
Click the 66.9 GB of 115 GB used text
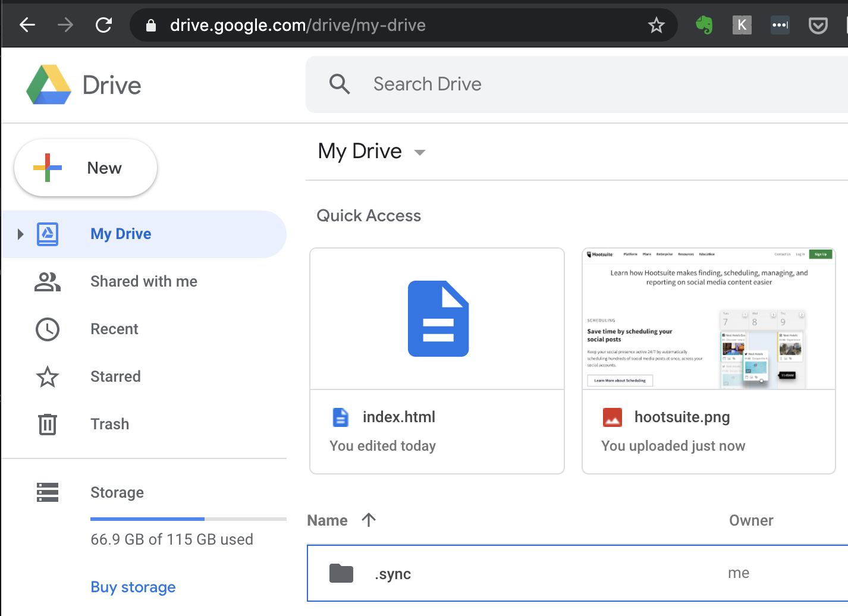pyautogui.click(x=172, y=539)
